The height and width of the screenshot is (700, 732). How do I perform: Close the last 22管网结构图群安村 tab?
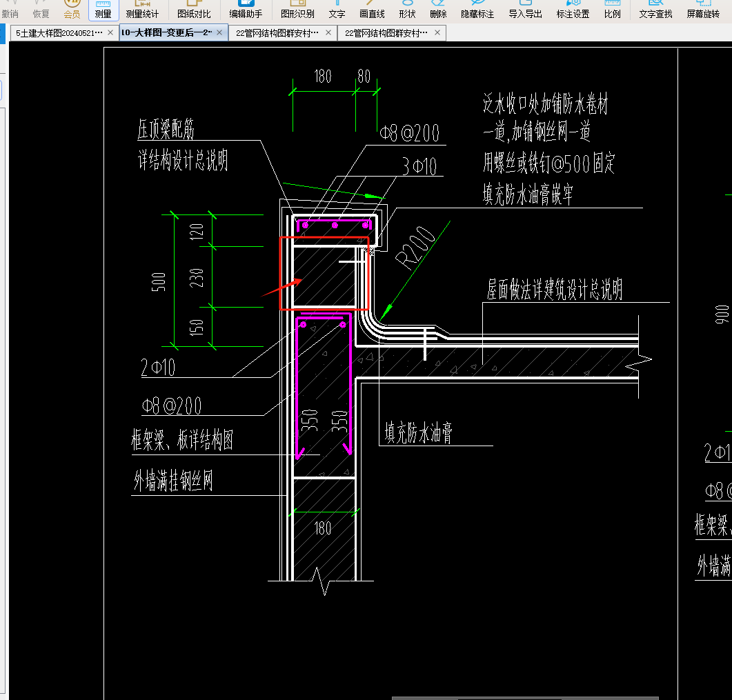(437, 32)
